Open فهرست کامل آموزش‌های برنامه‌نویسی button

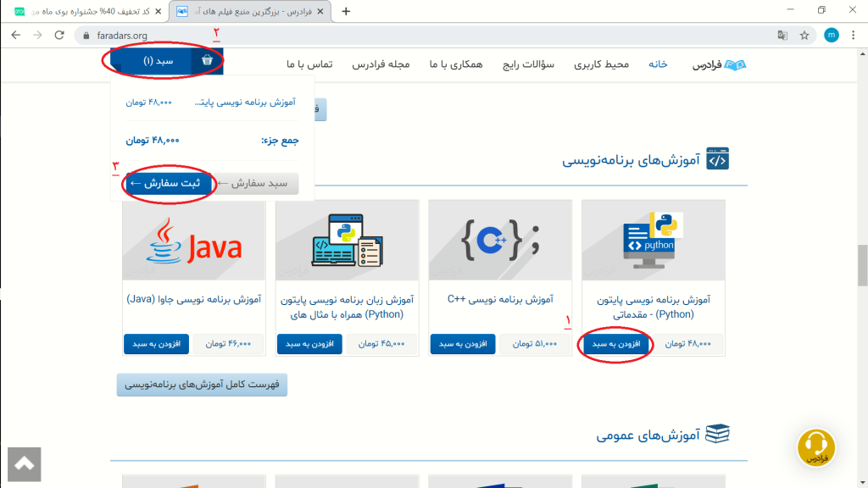click(202, 385)
